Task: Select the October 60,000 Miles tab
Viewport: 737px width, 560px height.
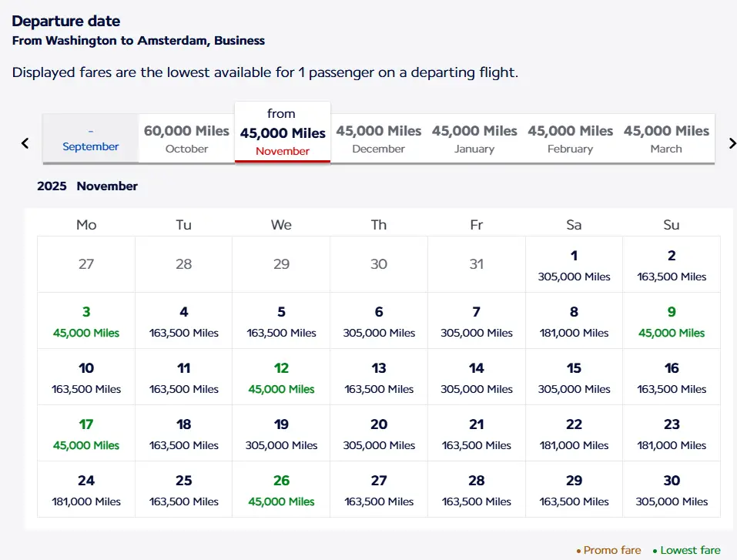Action: (x=186, y=139)
